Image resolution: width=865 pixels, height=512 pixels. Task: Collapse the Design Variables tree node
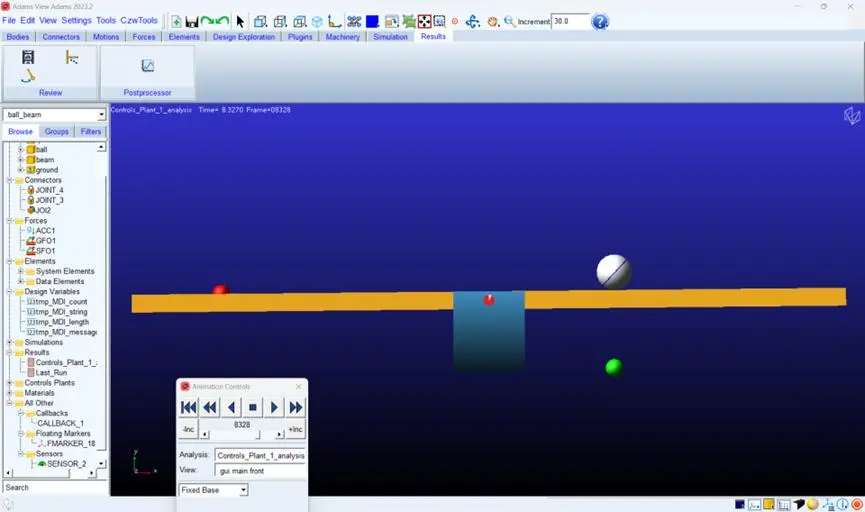[9, 291]
